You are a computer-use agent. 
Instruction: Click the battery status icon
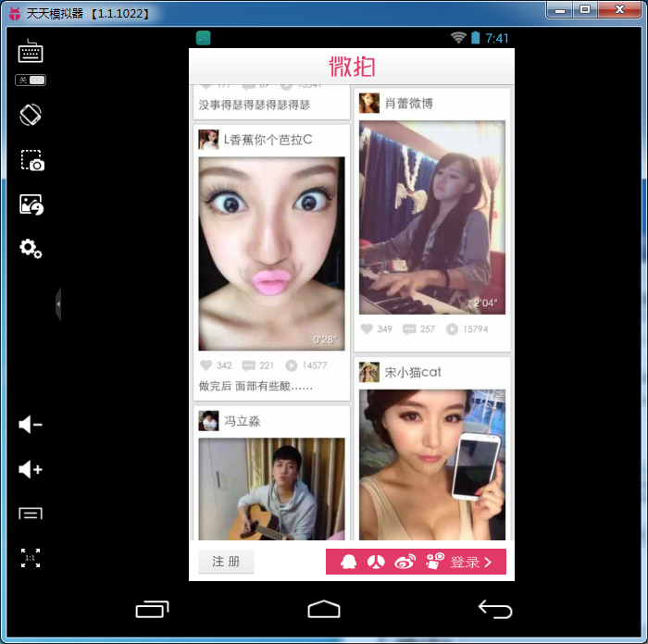click(x=475, y=38)
